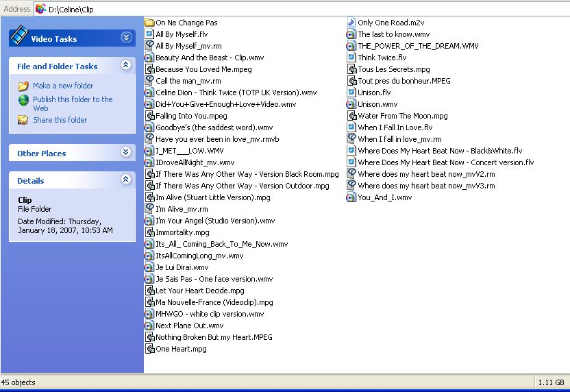This screenshot has height=392, width=570.
Task: Select Nothing Broken But my Heart.MPEG
Action: tap(214, 337)
